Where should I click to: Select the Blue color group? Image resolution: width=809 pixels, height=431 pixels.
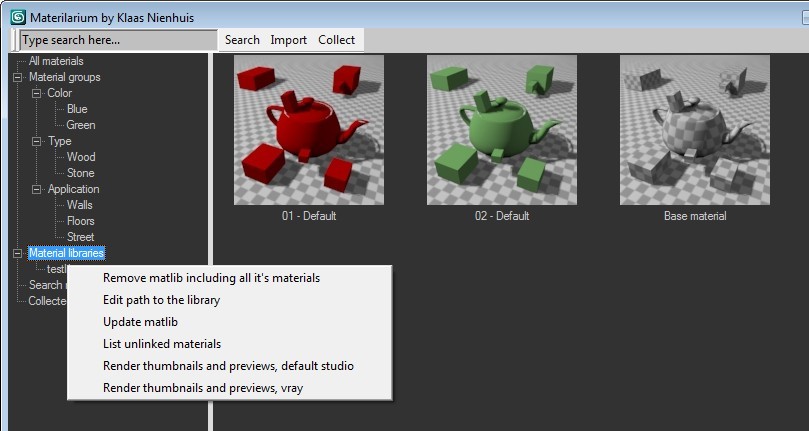coord(77,109)
